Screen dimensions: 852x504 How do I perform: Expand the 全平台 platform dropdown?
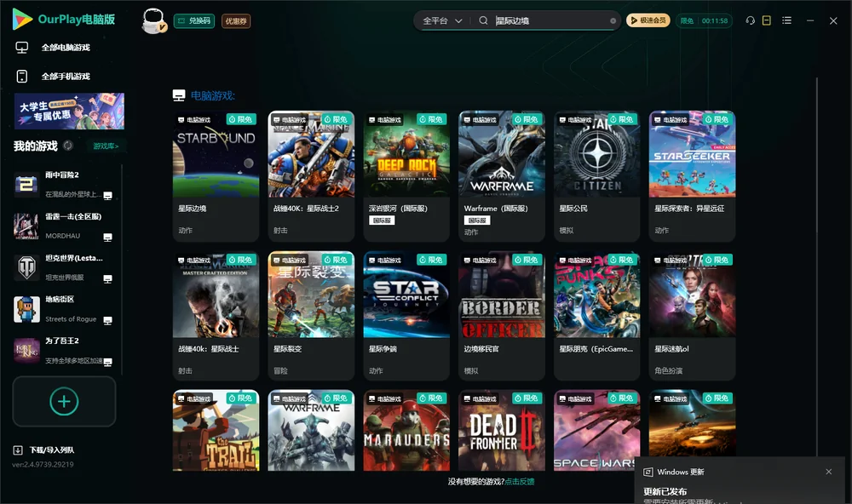click(442, 20)
